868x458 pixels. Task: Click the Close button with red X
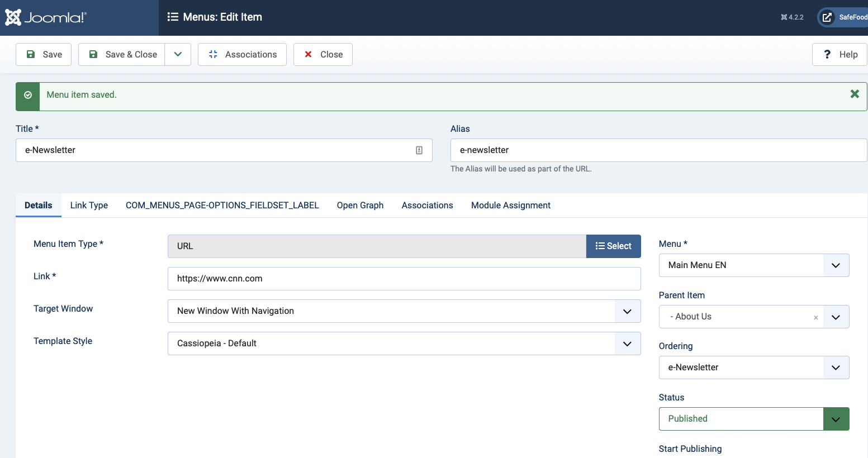(x=322, y=55)
